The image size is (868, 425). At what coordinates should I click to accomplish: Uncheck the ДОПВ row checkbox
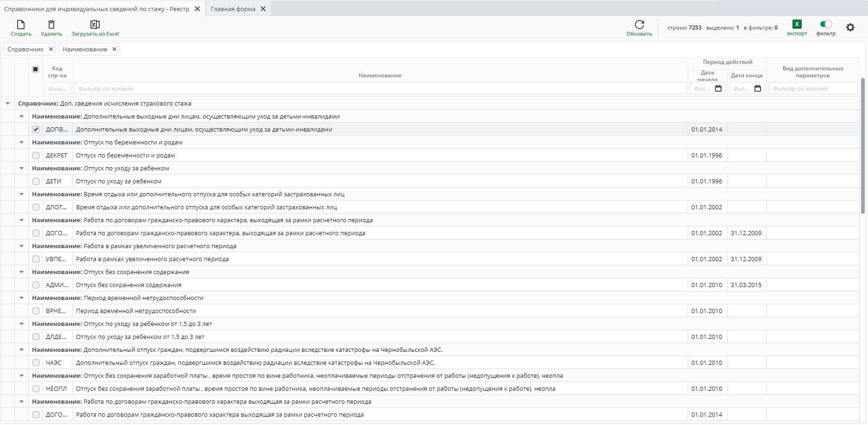tap(36, 130)
